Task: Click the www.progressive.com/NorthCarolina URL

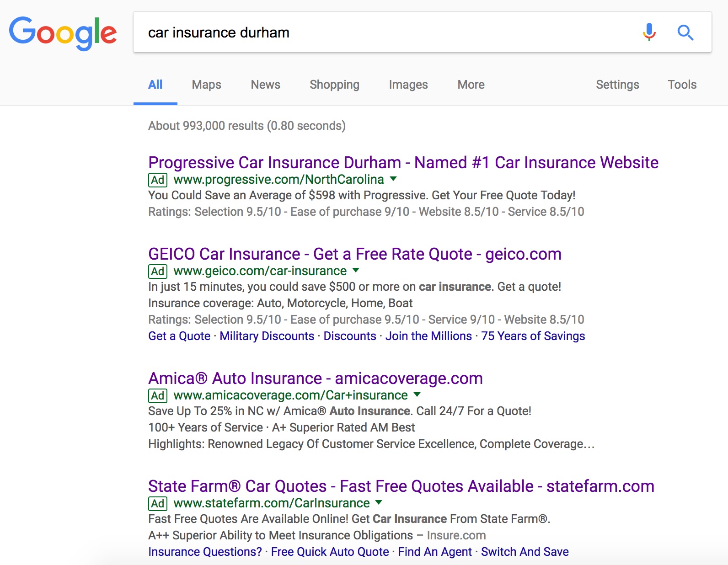Action: 279,180
